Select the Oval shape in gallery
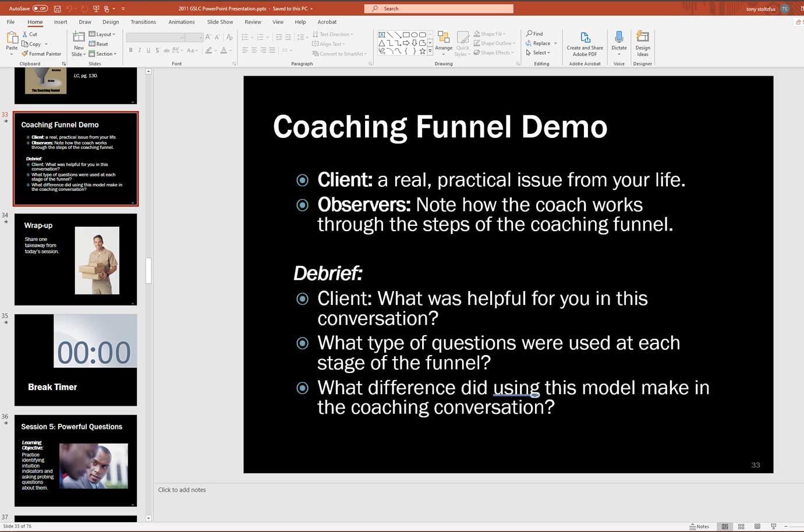The height and width of the screenshot is (532, 804). pos(415,35)
